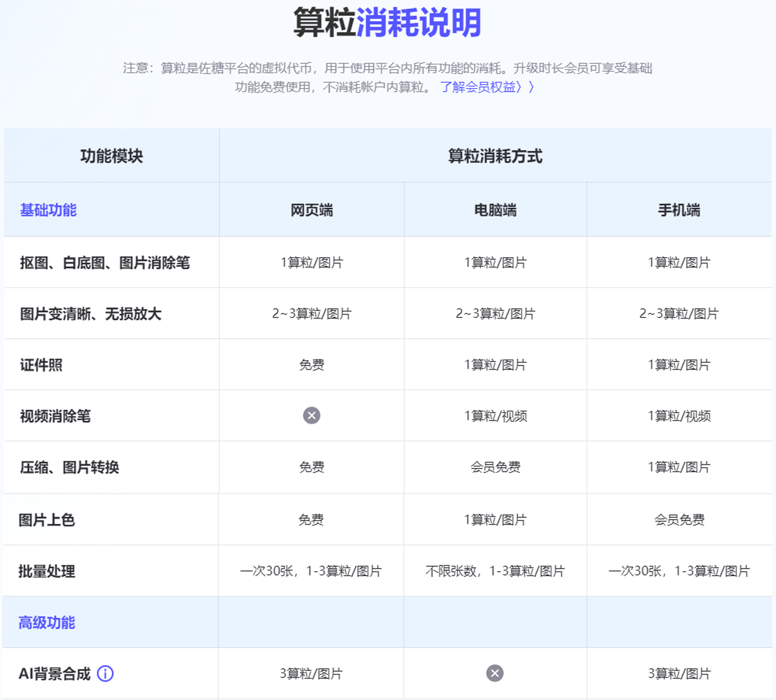Open the 了解会员权益 link
The image size is (776, 700).
[486, 87]
